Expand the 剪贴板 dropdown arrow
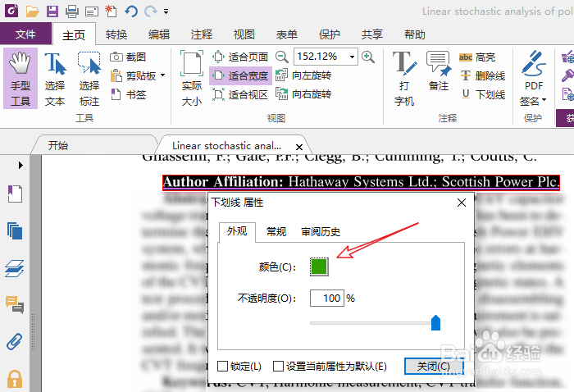The image size is (574, 392). coord(163,75)
